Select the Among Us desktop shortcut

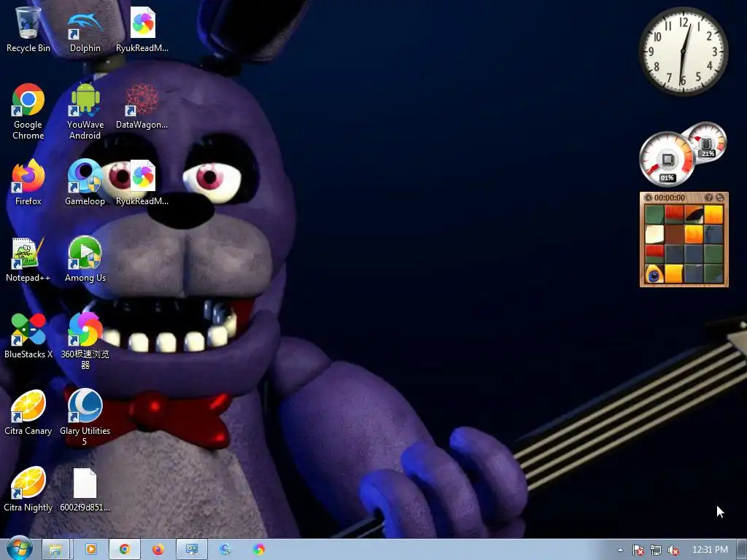pyautogui.click(x=85, y=259)
